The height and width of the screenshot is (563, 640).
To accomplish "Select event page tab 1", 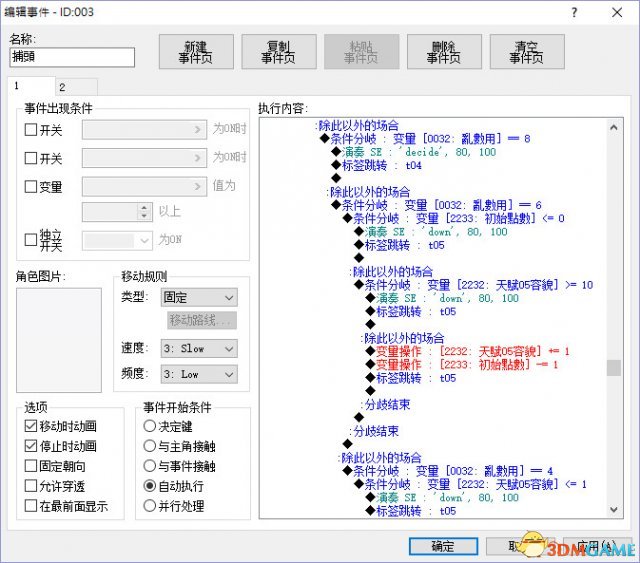I will [x=18, y=87].
